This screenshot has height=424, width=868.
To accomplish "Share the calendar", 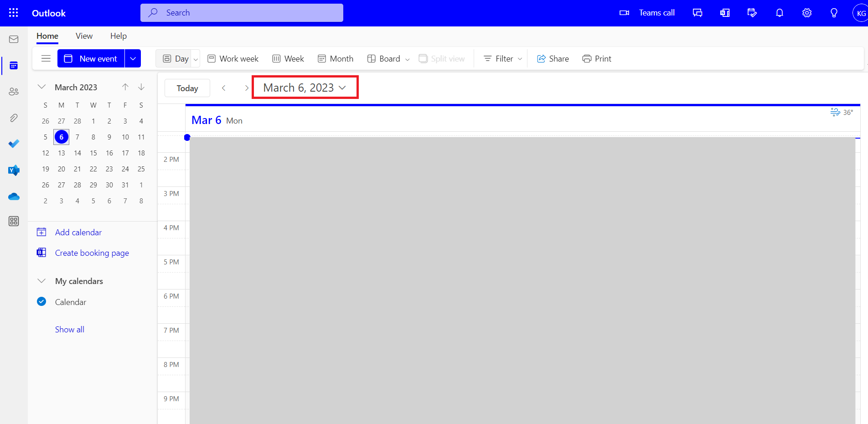I will coord(553,58).
